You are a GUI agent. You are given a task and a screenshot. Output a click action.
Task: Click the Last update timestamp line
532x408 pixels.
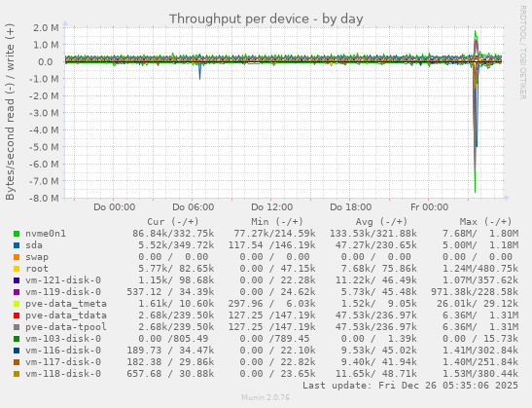tap(410, 386)
